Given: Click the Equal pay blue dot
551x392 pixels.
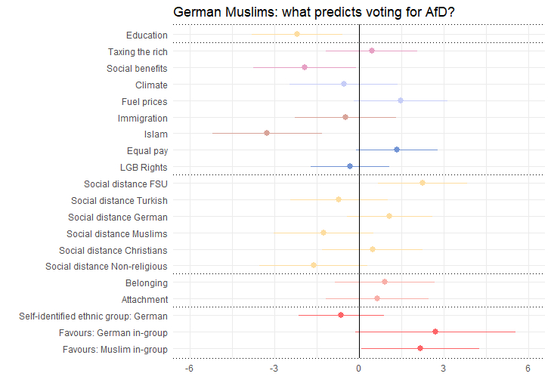Looking at the screenshot, I should (x=397, y=150).
